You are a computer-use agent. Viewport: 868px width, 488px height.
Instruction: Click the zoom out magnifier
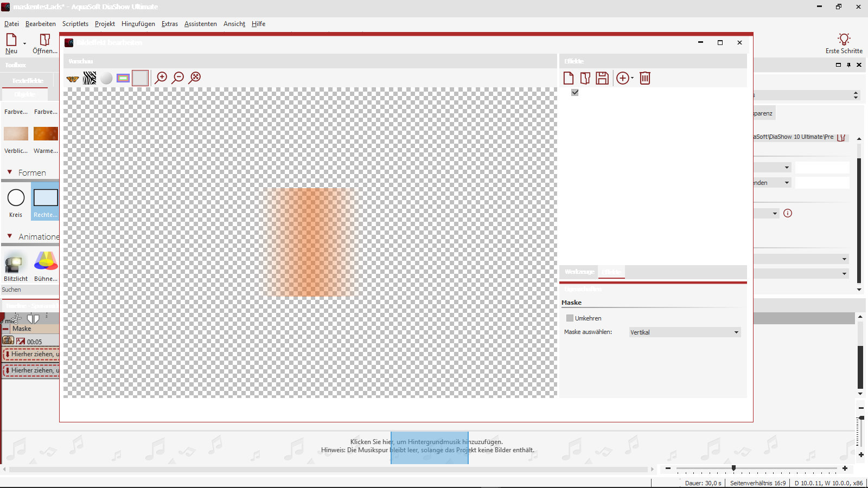point(178,78)
